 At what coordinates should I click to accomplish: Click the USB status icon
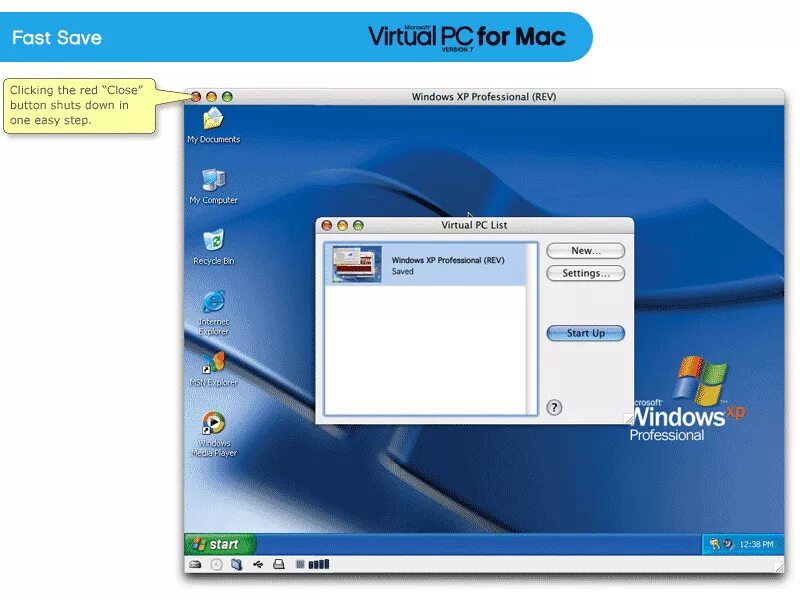(258, 564)
